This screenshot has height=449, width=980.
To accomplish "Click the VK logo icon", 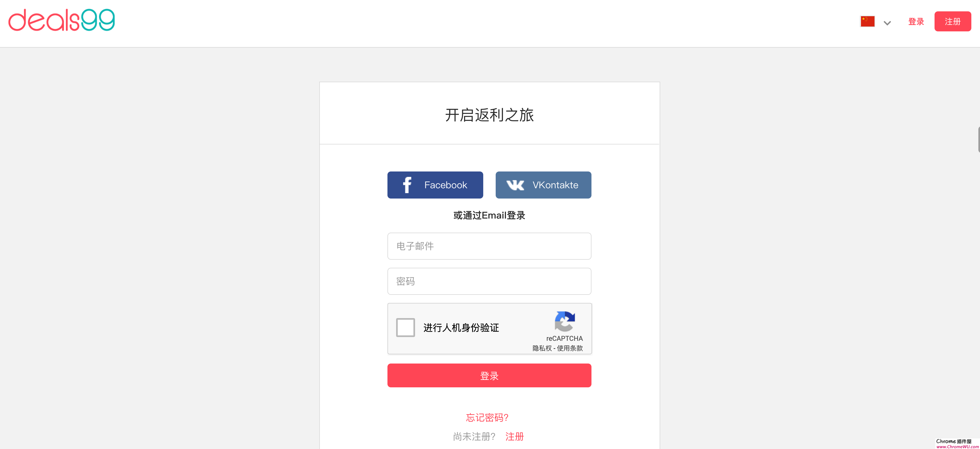I will (x=515, y=185).
